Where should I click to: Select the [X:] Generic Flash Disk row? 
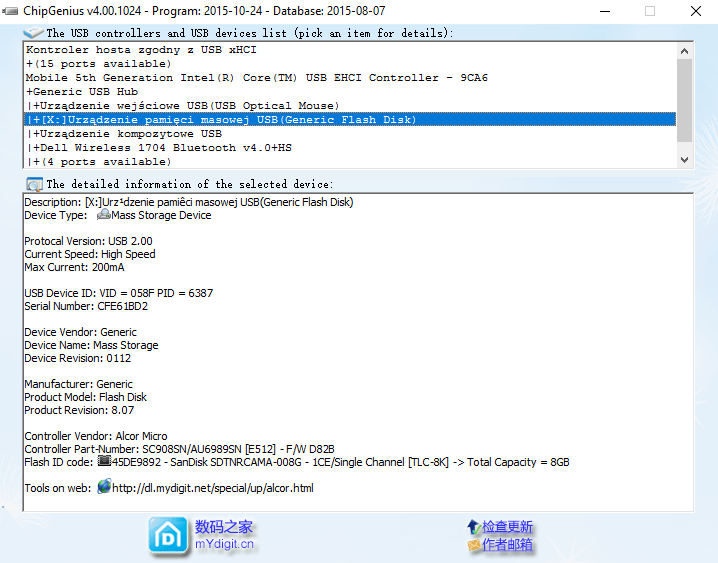click(350, 119)
